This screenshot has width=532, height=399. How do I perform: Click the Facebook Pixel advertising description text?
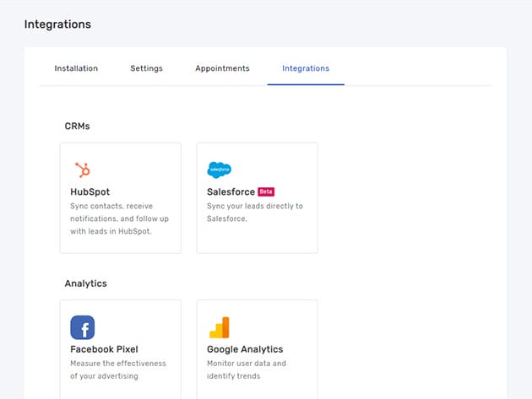[x=118, y=369]
